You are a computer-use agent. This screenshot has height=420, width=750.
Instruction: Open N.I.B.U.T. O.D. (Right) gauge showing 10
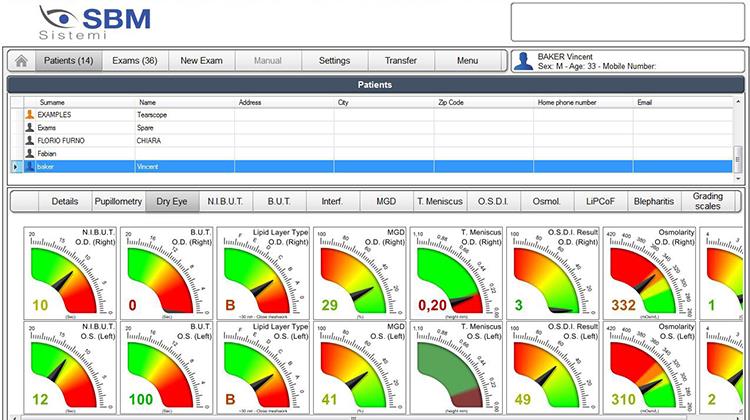click(x=70, y=273)
